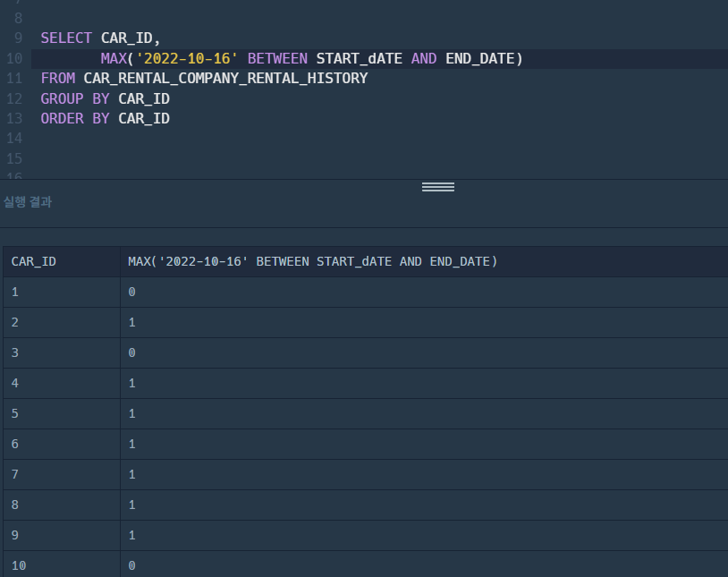Click GROUP BY on line 12
The height and width of the screenshot is (577, 728).
click(75, 98)
